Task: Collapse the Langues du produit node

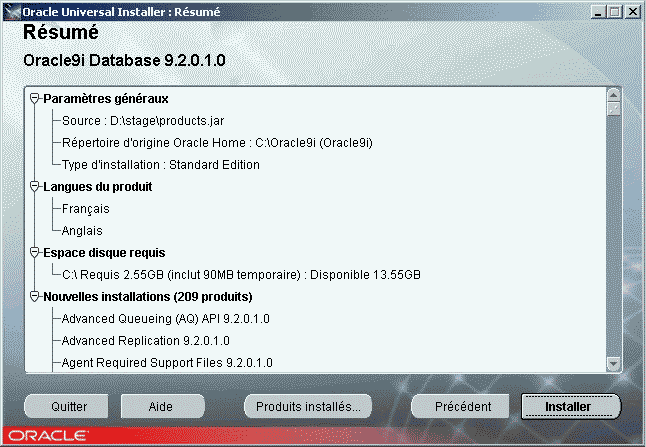Action: [36, 186]
